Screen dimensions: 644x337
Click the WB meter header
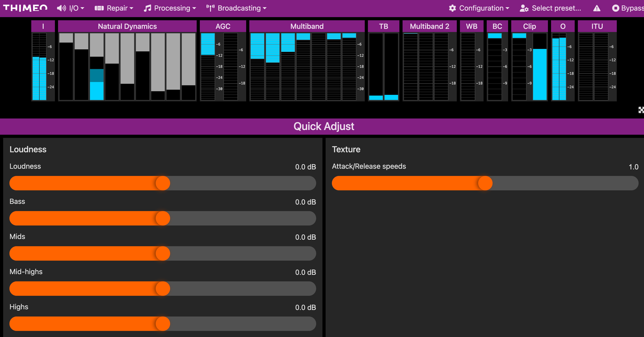[471, 26]
